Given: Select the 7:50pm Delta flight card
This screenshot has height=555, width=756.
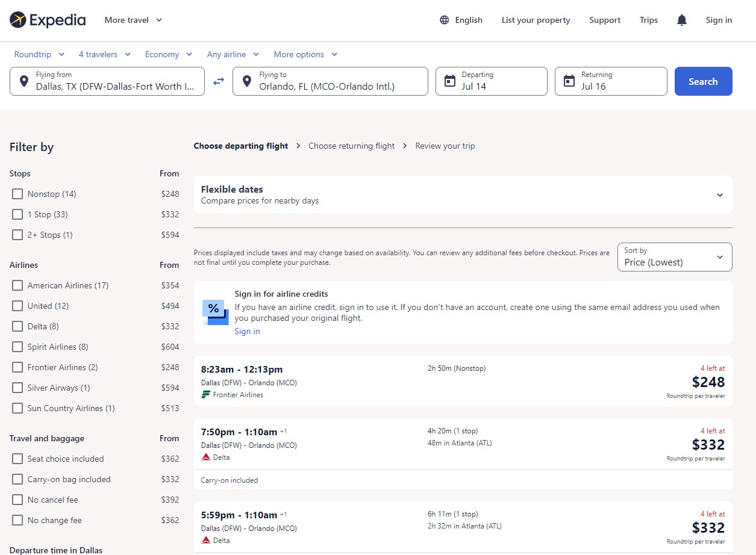Looking at the screenshot, I should pyautogui.click(x=463, y=454).
